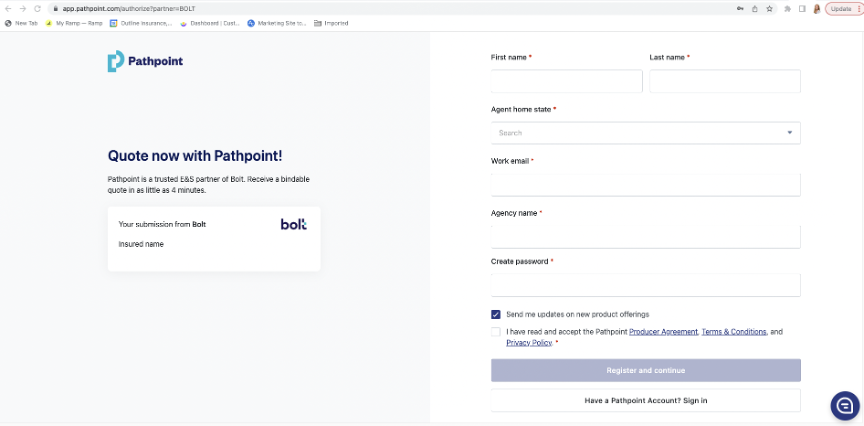Open the Imported bookmarks folder
This screenshot has width=864, height=426.
point(331,23)
